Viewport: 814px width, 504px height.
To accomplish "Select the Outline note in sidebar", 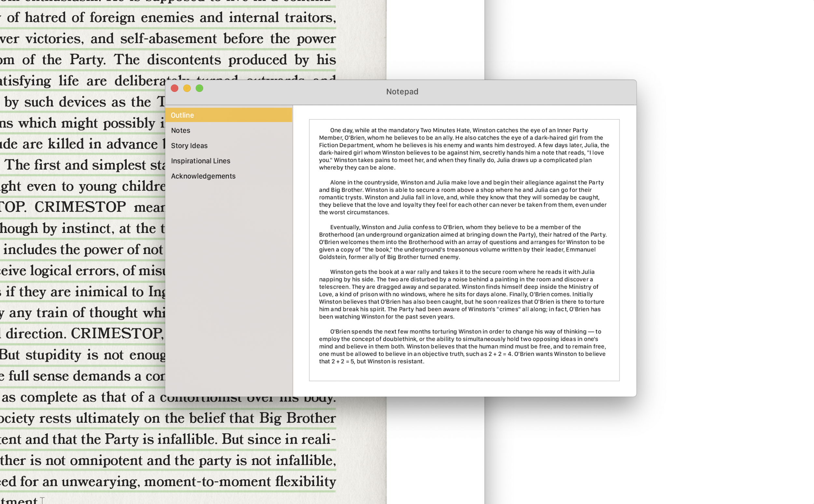I will point(229,115).
